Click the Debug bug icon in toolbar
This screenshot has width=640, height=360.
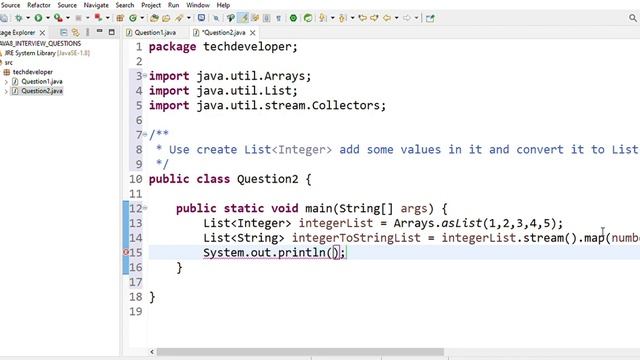coord(18,18)
